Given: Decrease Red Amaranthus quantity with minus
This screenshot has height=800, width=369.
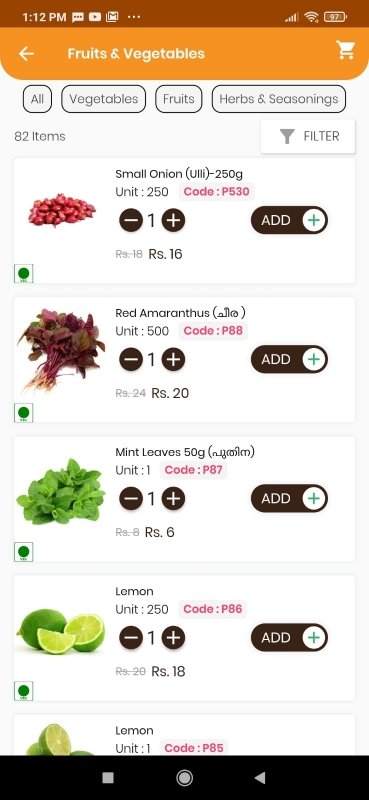Looking at the screenshot, I should 131,360.
